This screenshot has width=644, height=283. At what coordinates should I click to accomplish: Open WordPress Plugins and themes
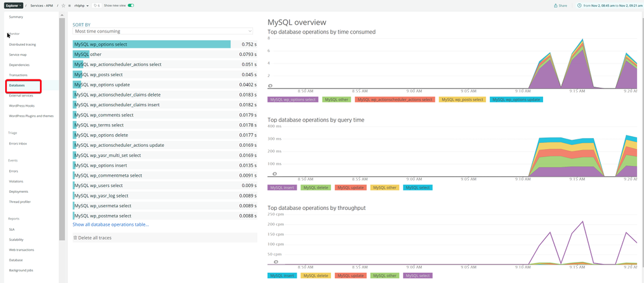click(31, 116)
